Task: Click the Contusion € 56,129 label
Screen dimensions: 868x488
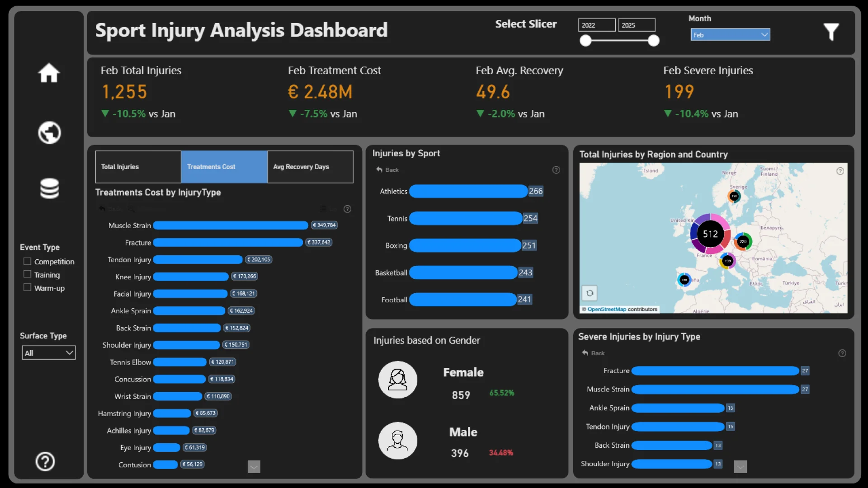Action: (x=193, y=465)
